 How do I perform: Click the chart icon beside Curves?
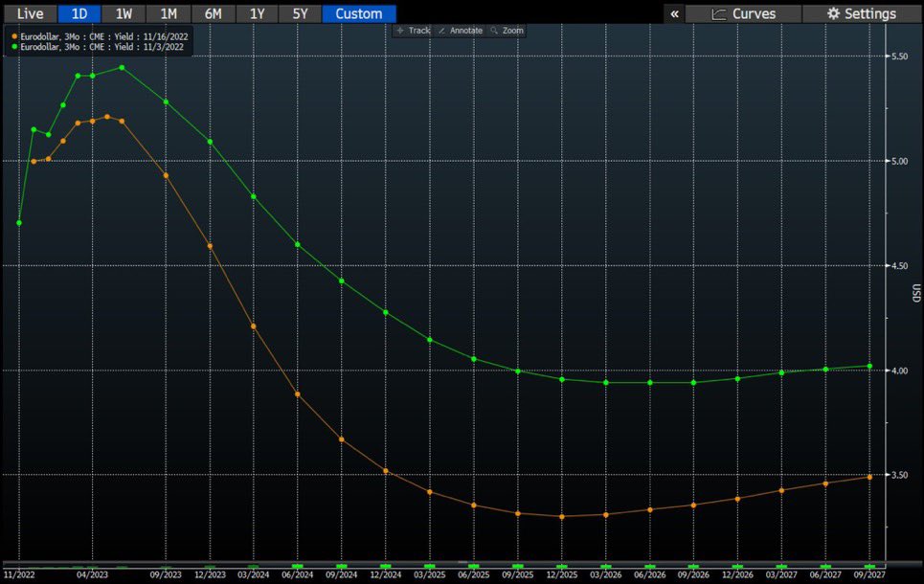[718, 14]
